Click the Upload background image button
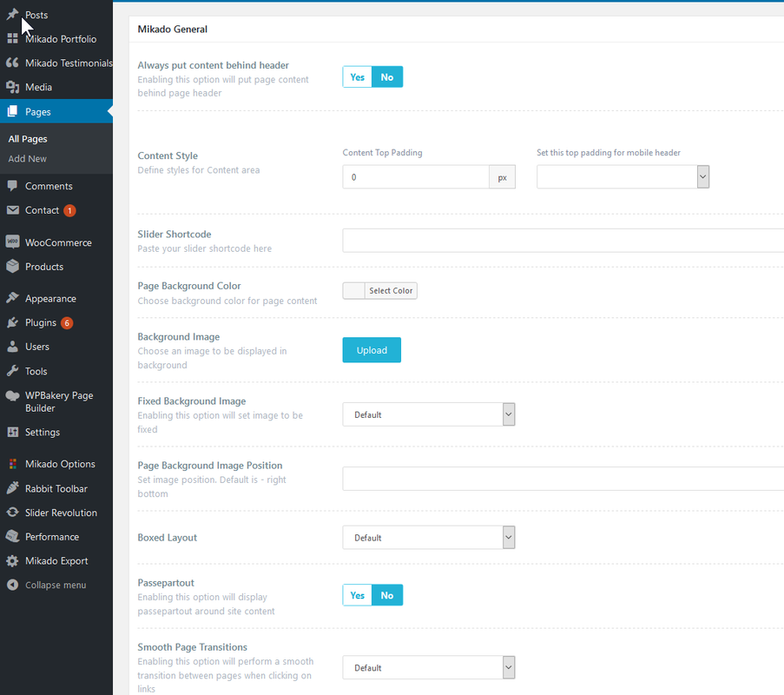This screenshot has height=695, width=784. [x=372, y=350]
